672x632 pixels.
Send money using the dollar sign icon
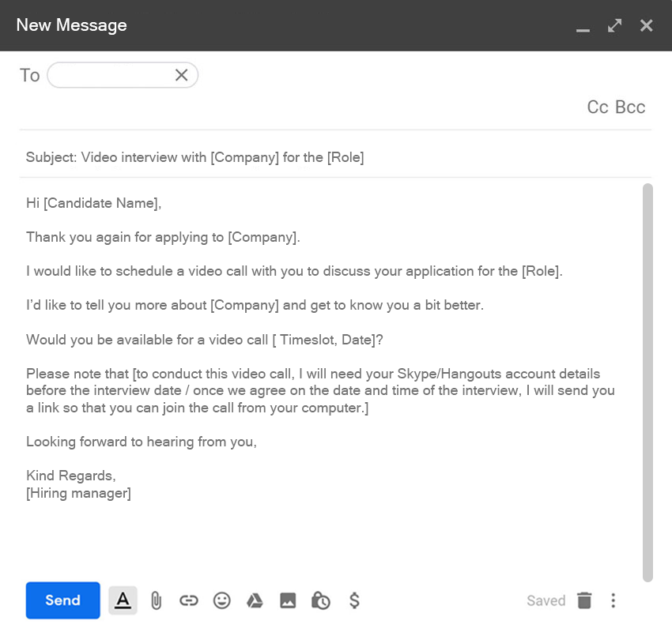click(355, 600)
